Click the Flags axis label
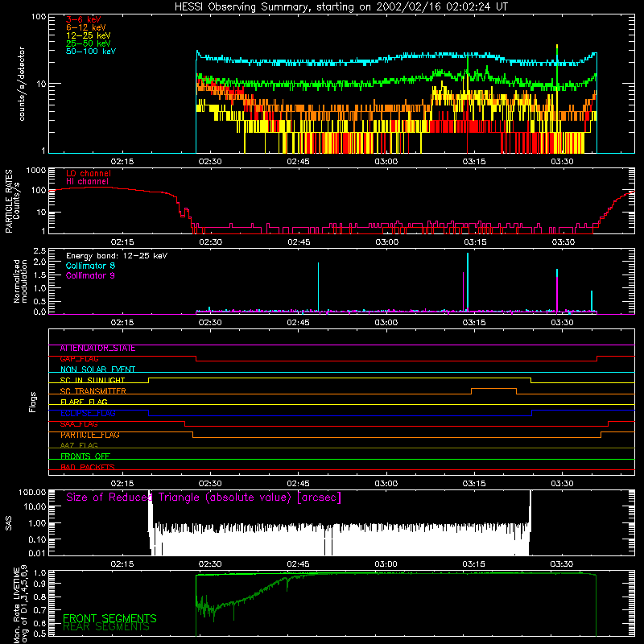This screenshot has height=644, width=644. [x=33, y=402]
